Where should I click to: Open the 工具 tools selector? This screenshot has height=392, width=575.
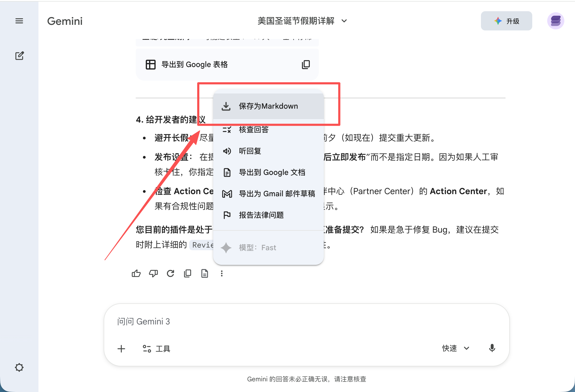157,349
